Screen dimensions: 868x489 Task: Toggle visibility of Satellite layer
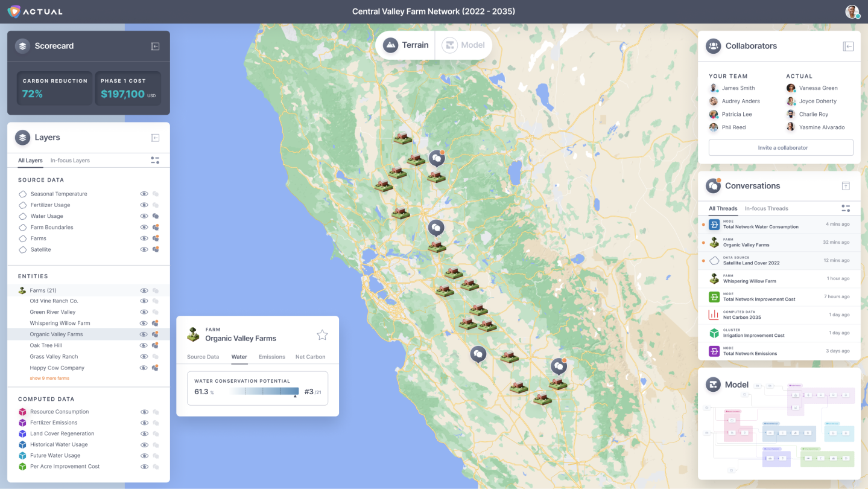coord(144,249)
